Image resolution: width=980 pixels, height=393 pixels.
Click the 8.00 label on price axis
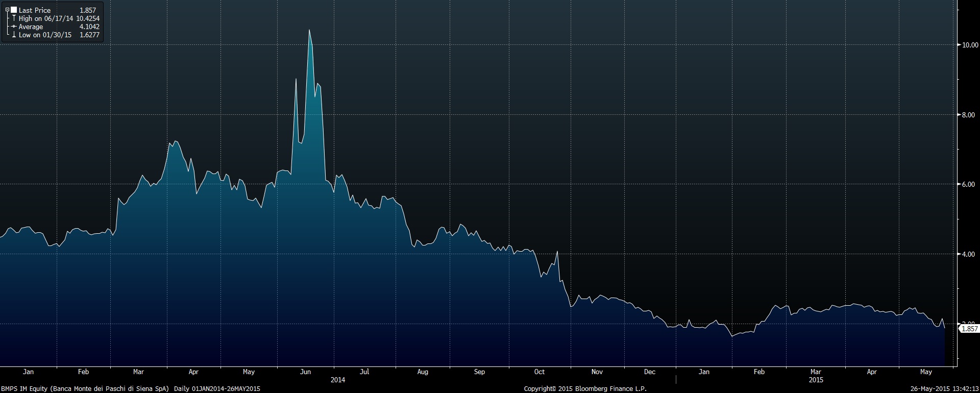pos(968,115)
